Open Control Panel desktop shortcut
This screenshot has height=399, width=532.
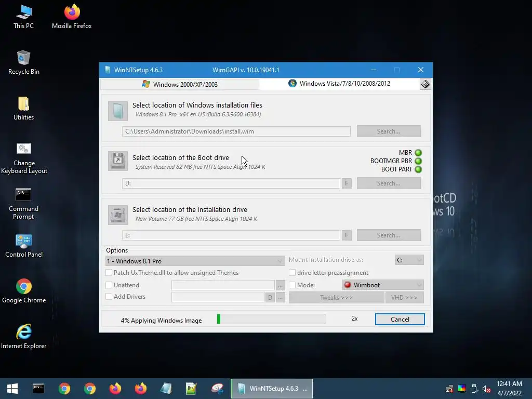tap(24, 246)
